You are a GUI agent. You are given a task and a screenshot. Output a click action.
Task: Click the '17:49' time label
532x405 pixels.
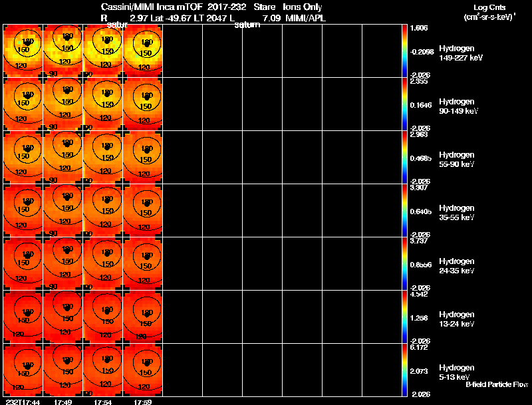click(63, 402)
